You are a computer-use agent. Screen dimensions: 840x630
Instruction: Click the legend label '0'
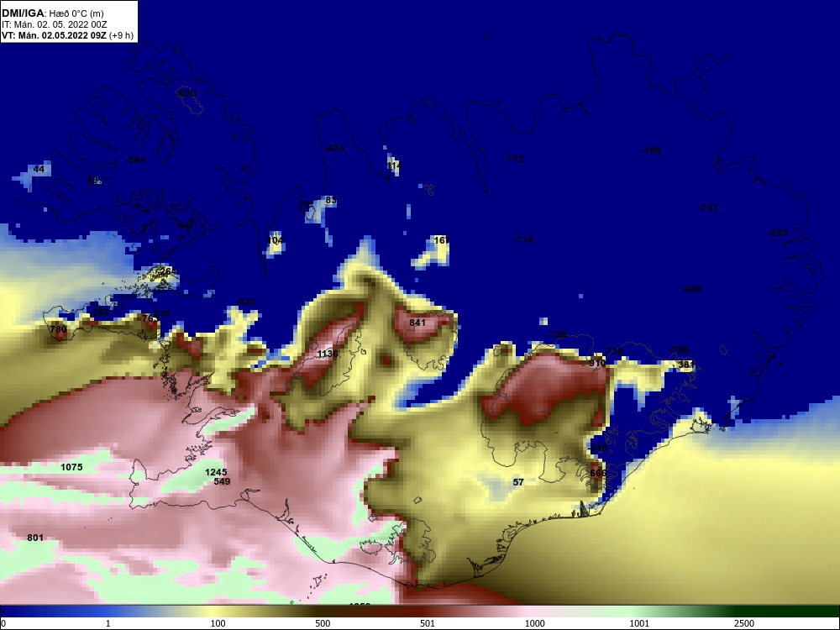pyautogui.click(x=3, y=623)
